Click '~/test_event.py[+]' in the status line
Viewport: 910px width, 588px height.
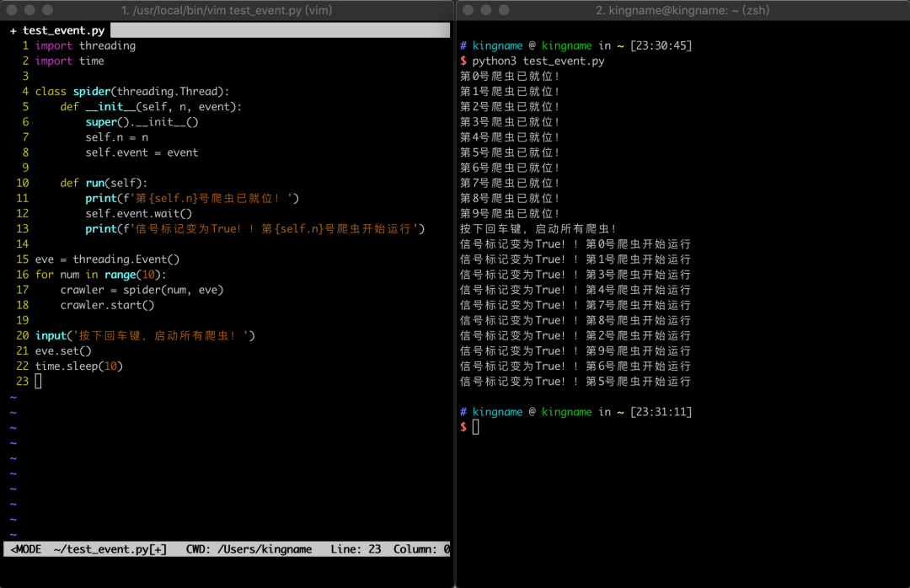pos(110,549)
